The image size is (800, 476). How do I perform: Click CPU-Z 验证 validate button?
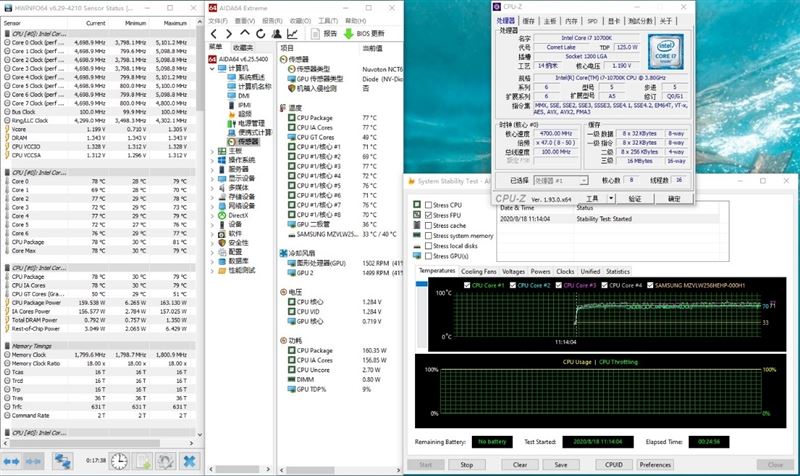[634, 198]
